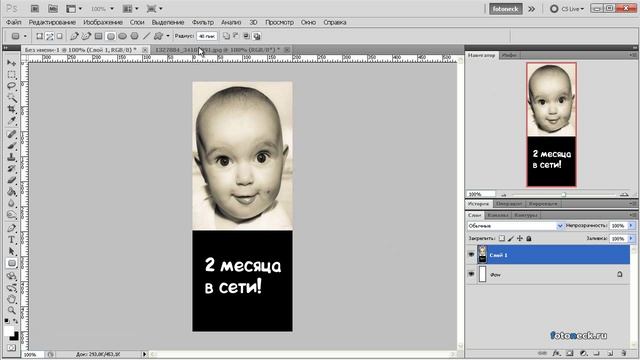Select the Paint Bucket tool
This screenshot has width=640, height=360.
click(x=11, y=192)
